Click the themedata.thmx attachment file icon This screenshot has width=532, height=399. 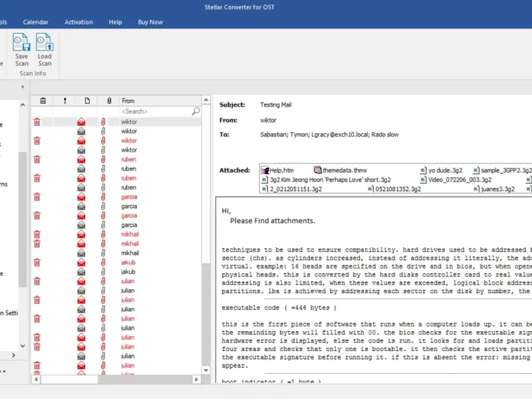318,170
